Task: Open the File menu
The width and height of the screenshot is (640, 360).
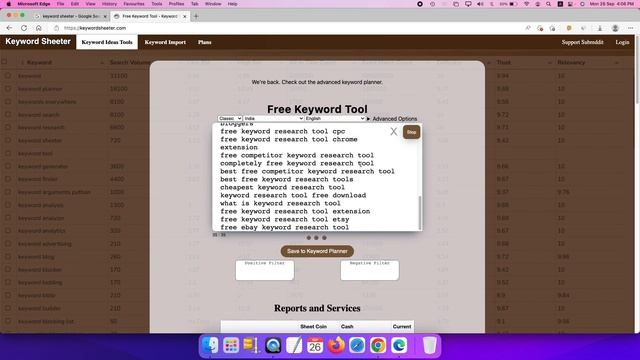Action: click(60, 4)
